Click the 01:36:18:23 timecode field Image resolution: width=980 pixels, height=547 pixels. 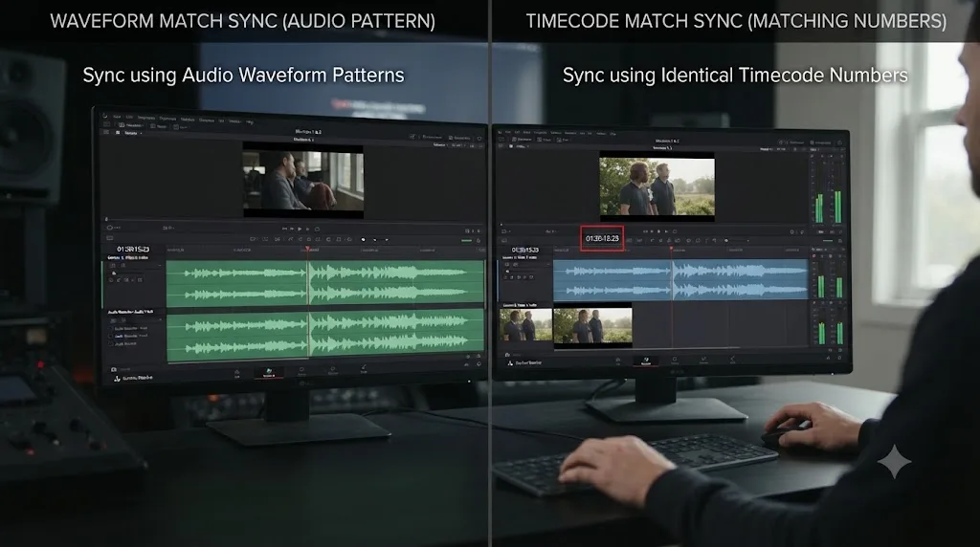point(602,238)
